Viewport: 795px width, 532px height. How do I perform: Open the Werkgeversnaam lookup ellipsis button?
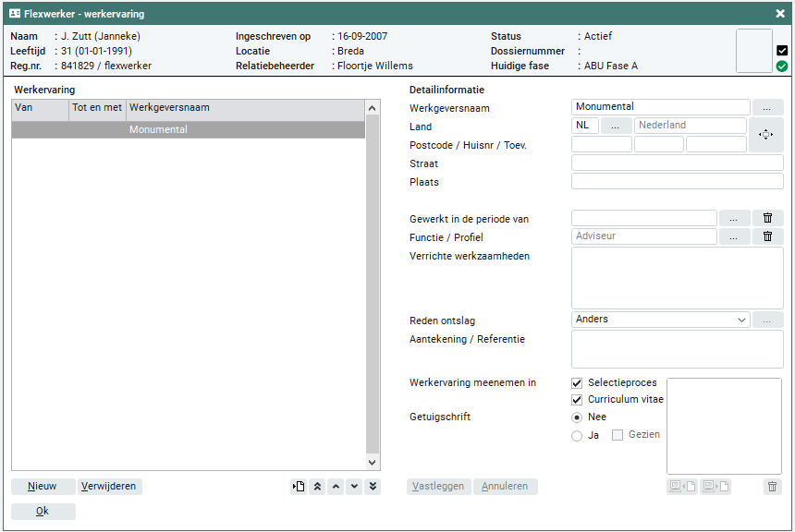click(767, 107)
